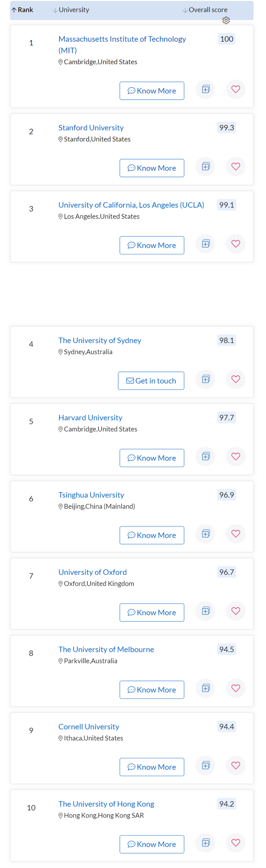
Task: Add University of Hong Kong to compare
Action: coord(205,843)
